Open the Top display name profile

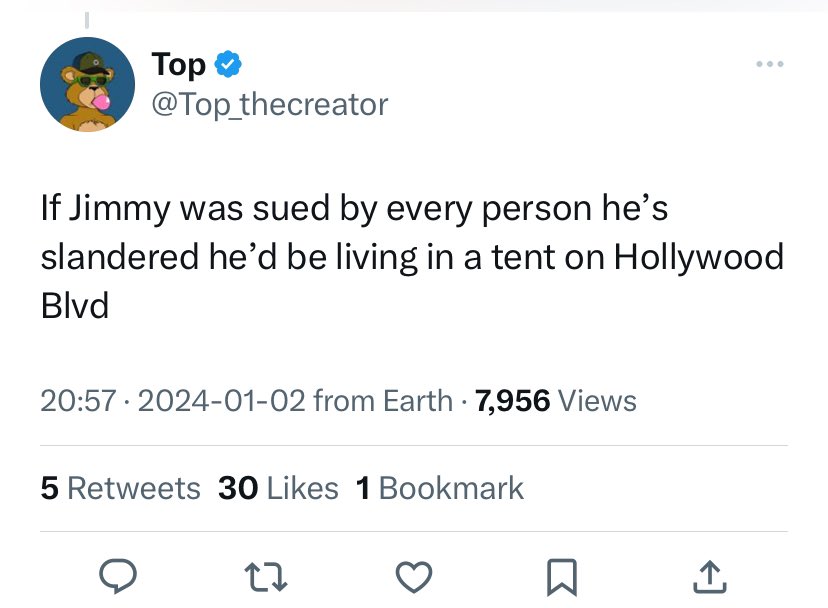[178, 65]
